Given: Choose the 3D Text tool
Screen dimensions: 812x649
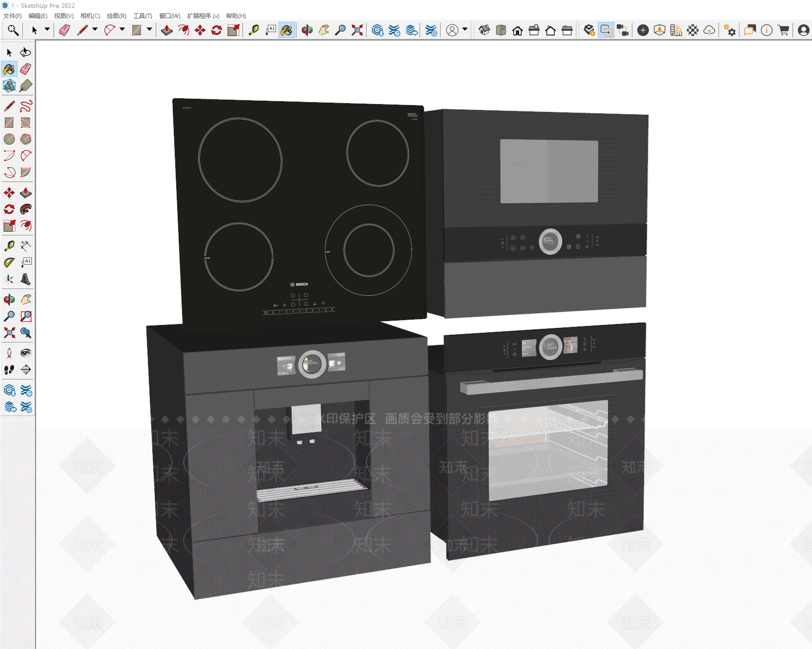Looking at the screenshot, I should click(x=25, y=279).
